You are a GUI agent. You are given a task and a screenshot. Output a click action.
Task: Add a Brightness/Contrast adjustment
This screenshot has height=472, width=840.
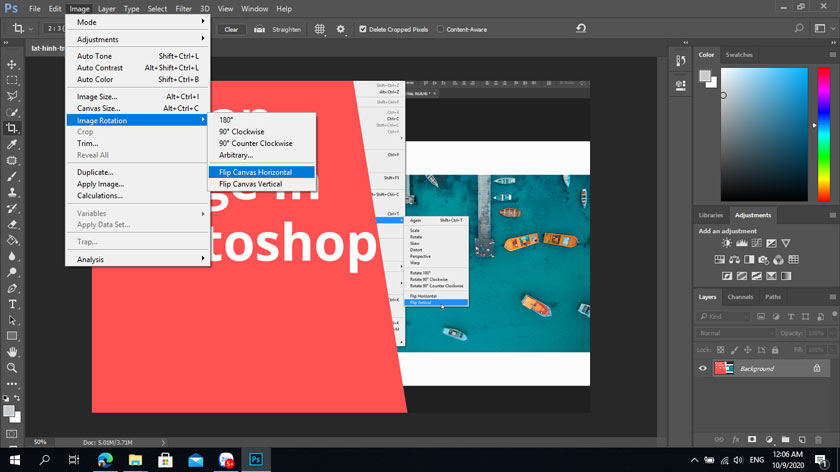[x=726, y=243]
